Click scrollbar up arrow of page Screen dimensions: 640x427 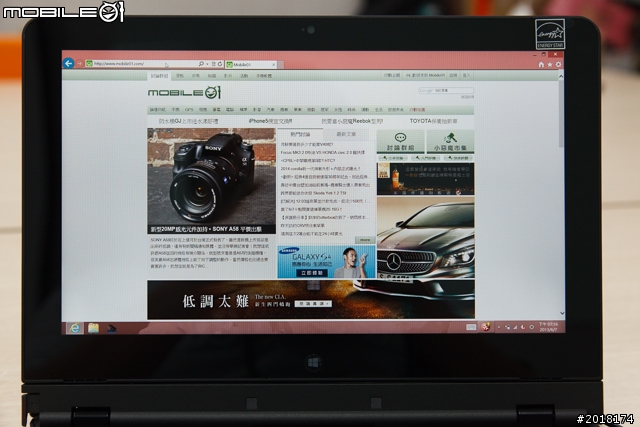[561, 76]
